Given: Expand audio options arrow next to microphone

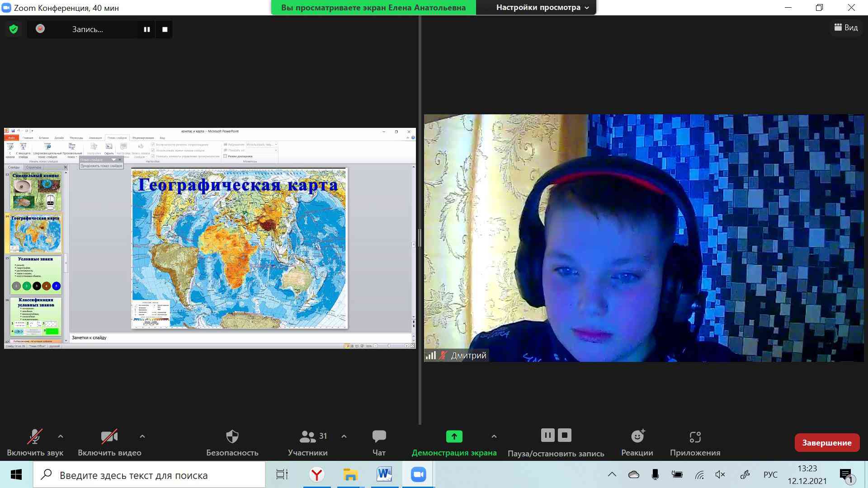Looking at the screenshot, I should [61, 436].
